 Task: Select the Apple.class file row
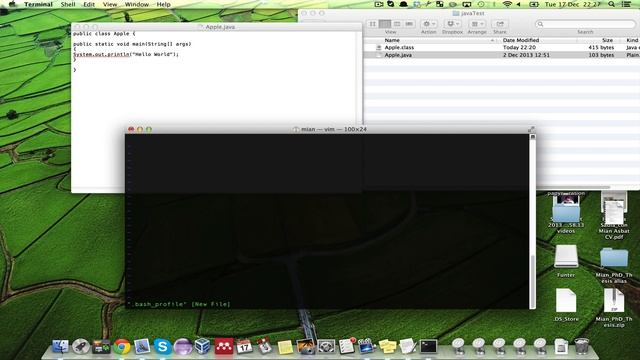point(502,47)
